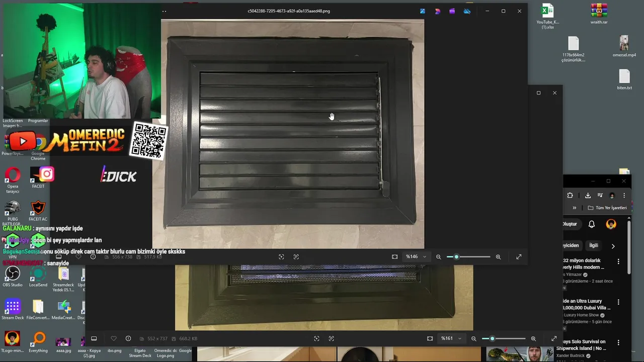Open options for the Beverly Hills modern video

(x=618, y=261)
